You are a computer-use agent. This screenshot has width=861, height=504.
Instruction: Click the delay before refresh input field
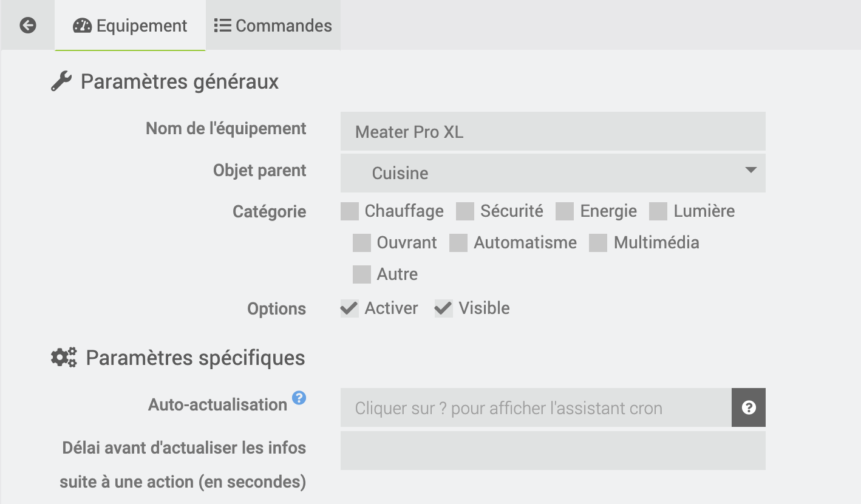tap(553, 451)
